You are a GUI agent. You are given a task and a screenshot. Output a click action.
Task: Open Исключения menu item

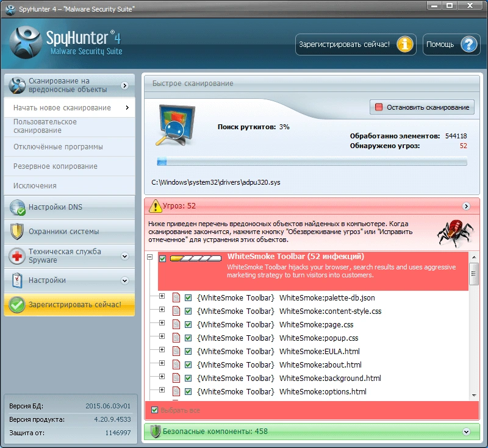tap(70, 186)
